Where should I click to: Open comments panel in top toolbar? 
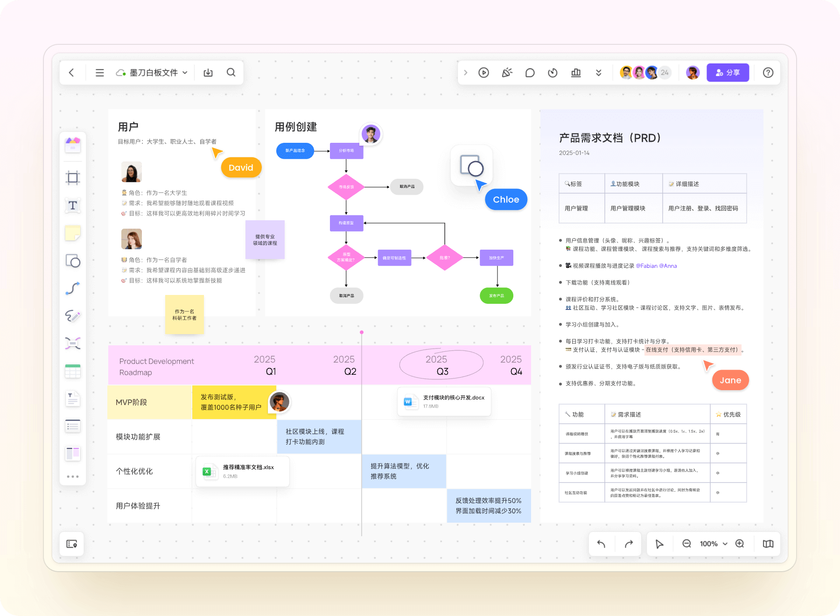pyautogui.click(x=530, y=73)
